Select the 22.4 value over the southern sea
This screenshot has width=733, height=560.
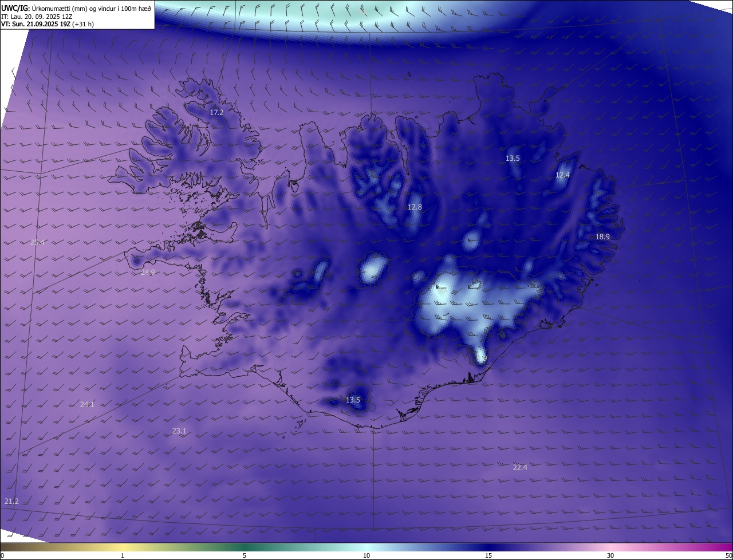click(520, 468)
